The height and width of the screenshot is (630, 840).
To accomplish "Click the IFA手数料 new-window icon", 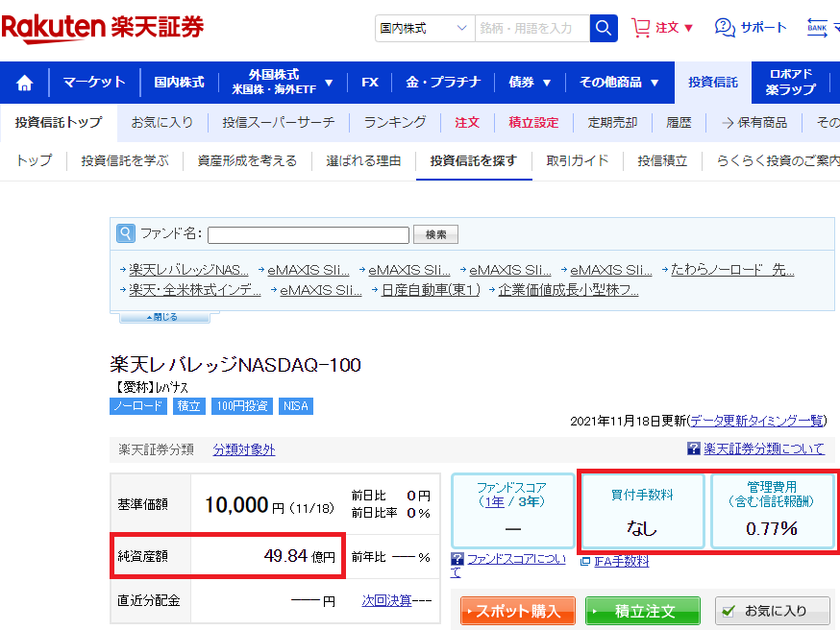I will tap(585, 562).
